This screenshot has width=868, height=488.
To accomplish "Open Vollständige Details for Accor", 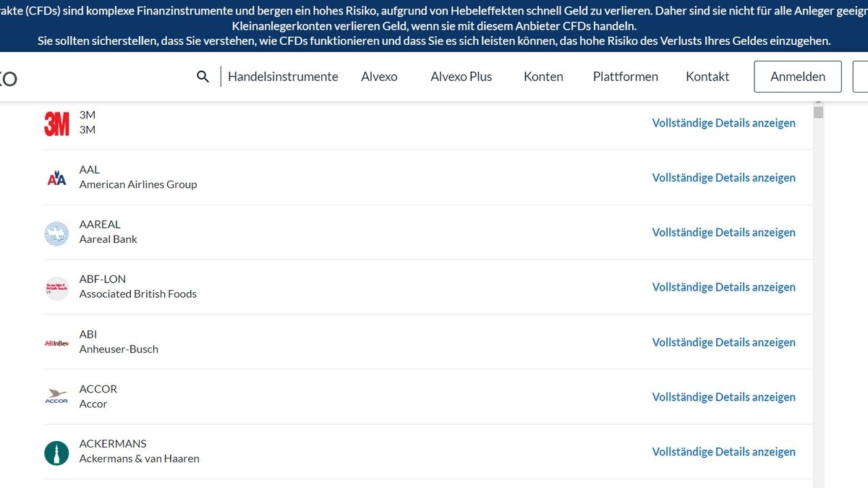I will click(723, 396).
